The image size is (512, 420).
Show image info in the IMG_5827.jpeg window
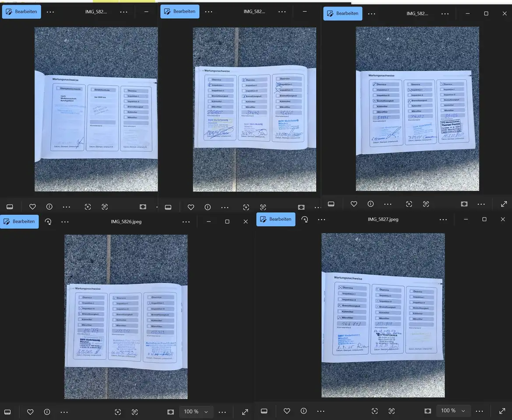click(304, 411)
